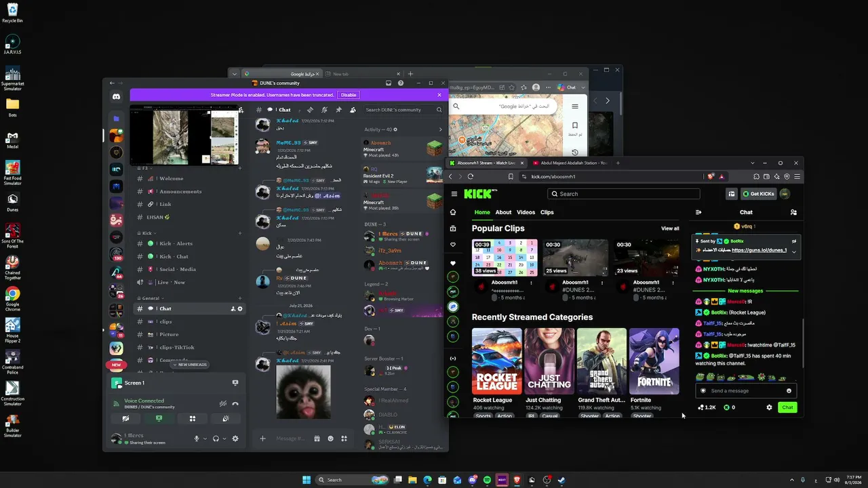868x488 pixels.
Task: Expand the Activity panel arrow
Action: click(x=440, y=129)
